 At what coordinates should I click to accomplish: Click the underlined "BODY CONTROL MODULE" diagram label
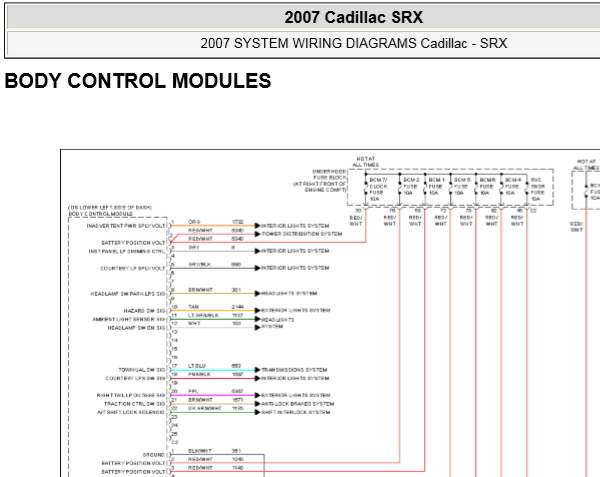click(x=101, y=214)
